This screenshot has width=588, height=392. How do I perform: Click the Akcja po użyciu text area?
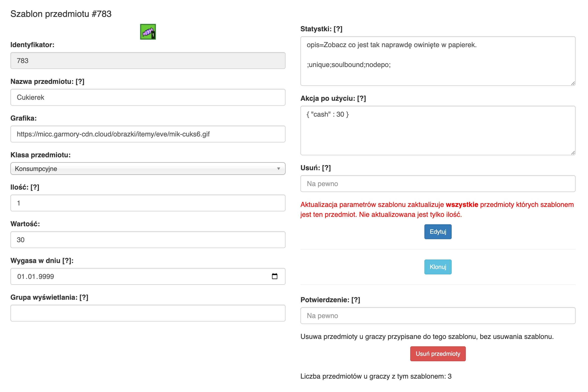[x=438, y=131]
